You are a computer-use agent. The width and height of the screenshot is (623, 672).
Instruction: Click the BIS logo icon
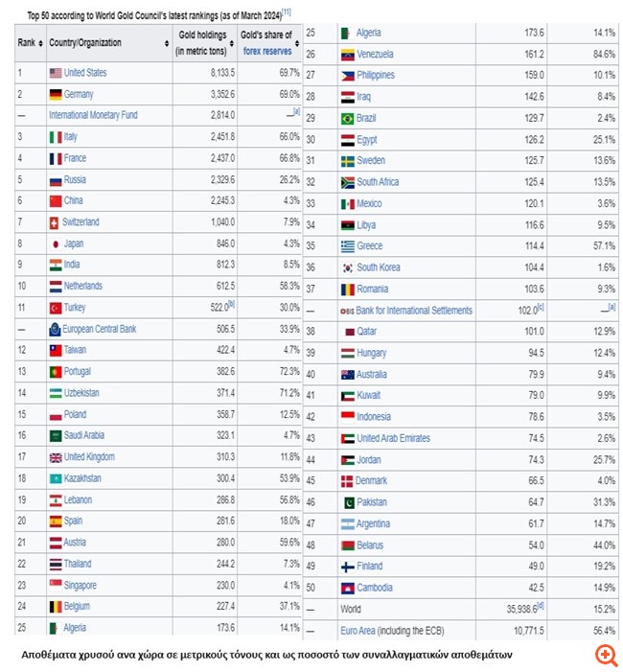[347, 311]
